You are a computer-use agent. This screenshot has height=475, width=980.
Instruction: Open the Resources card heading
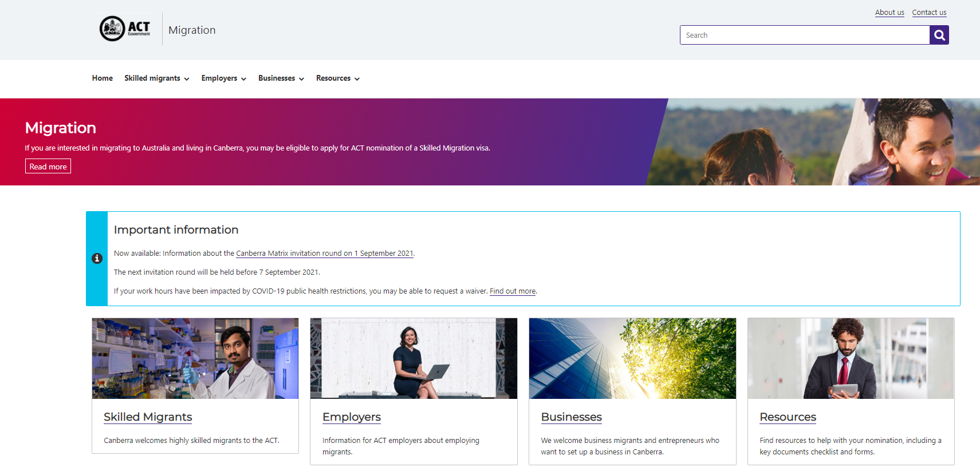[788, 417]
